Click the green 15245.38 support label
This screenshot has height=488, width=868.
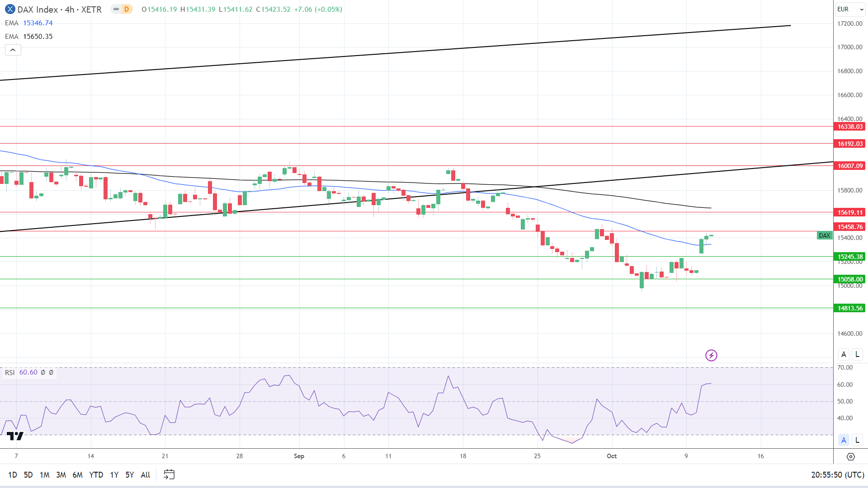(x=850, y=257)
